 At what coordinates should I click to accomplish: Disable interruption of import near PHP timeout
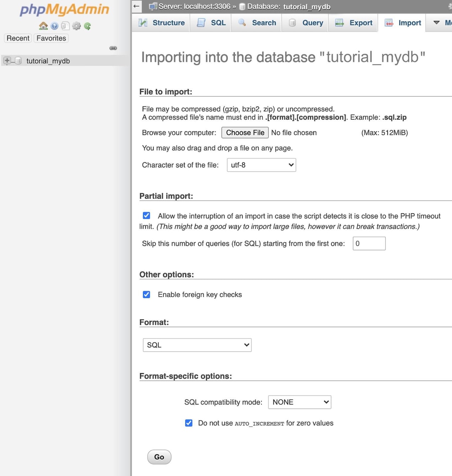coord(146,215)
